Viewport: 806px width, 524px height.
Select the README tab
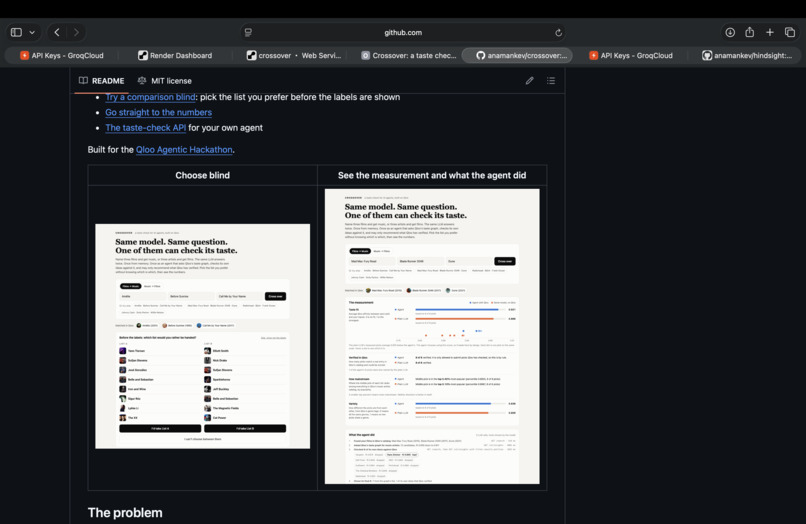[101, 81]
